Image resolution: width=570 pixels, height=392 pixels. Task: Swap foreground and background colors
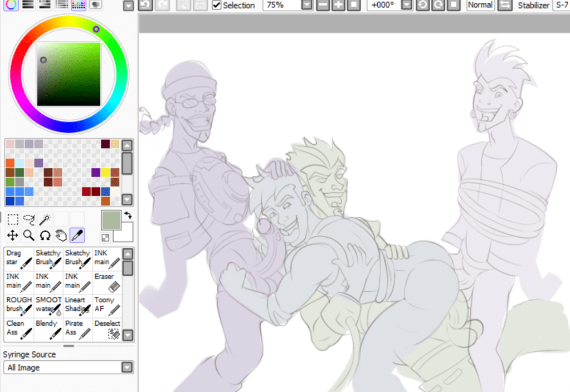pos(128,215)
